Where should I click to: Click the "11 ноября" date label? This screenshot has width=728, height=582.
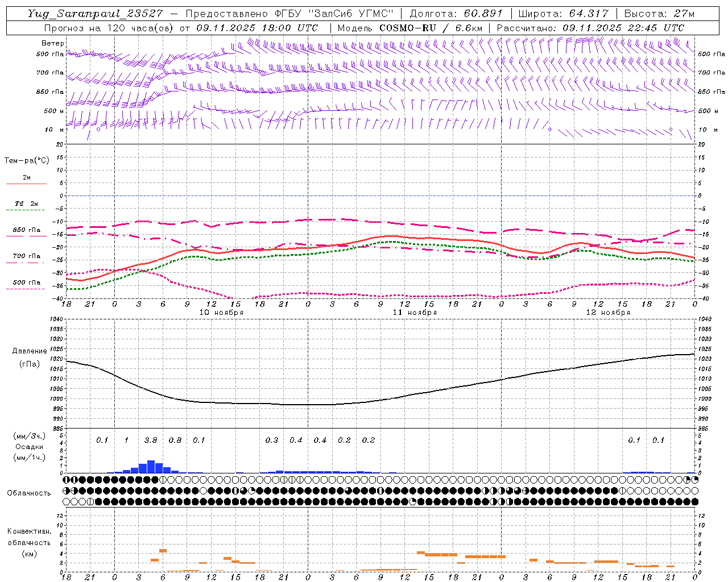pyautogui.click(x=414, y=313)
